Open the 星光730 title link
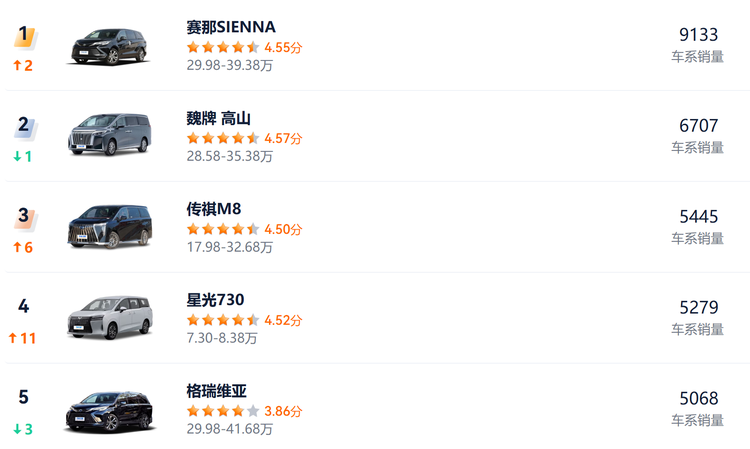Viewport: 750px width, 449px height. click(x=215, y=300)
